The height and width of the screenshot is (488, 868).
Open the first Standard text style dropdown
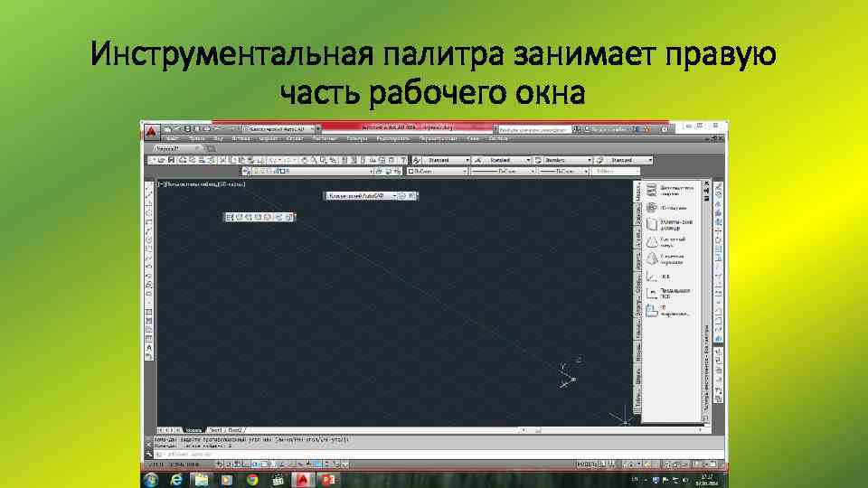[x=446, y=160]
